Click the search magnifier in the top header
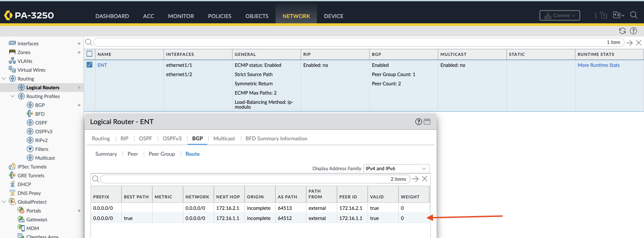Viewport: 644px width, 238px height. click(x=633, y=15)
